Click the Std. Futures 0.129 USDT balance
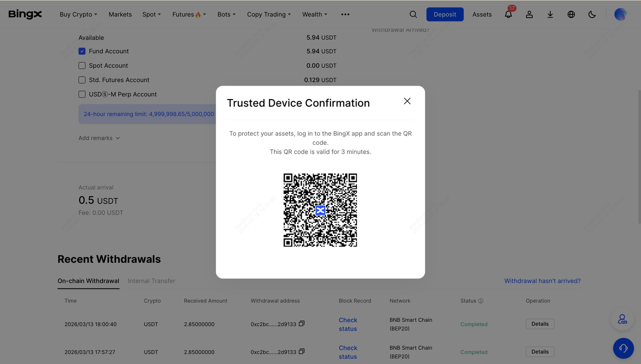The height and width of the screenshot is (364, 641). coord(320,80)
